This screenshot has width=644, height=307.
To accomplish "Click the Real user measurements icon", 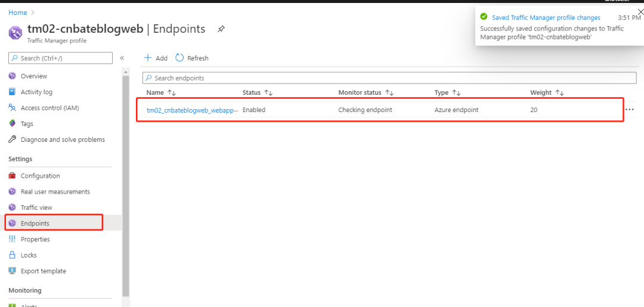I will tap(13, 192).
